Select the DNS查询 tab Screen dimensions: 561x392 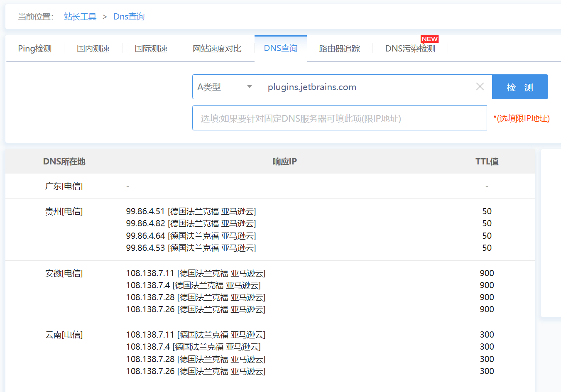281,48
